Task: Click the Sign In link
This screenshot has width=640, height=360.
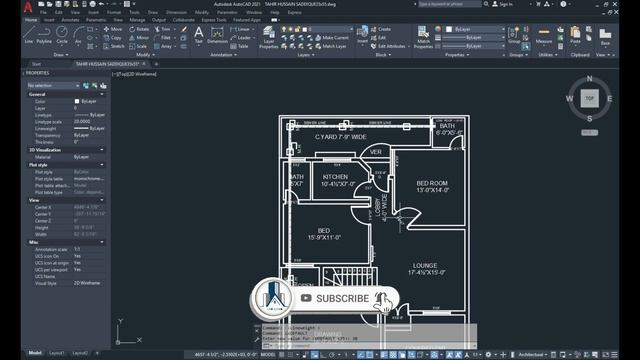Action: click(x=505, y=4)
